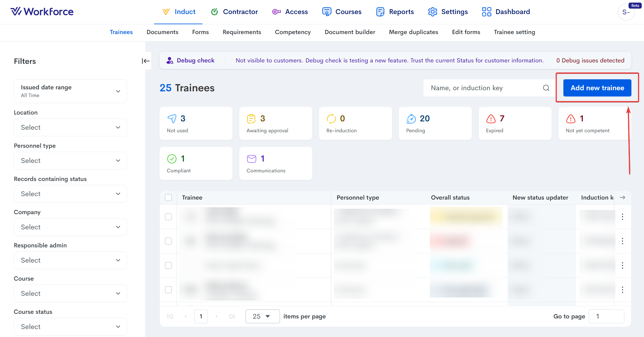This screenshot has height=337, width=644.
Task: Click the Not used paper-plane card
Action: (x=196, y=123)
